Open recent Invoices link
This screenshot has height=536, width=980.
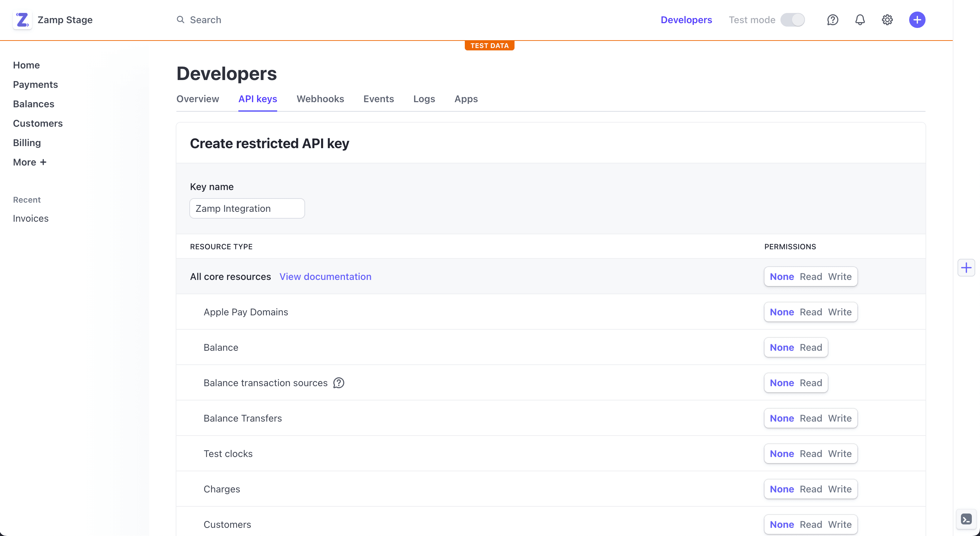pyautogui.click(x=30, y=218)
